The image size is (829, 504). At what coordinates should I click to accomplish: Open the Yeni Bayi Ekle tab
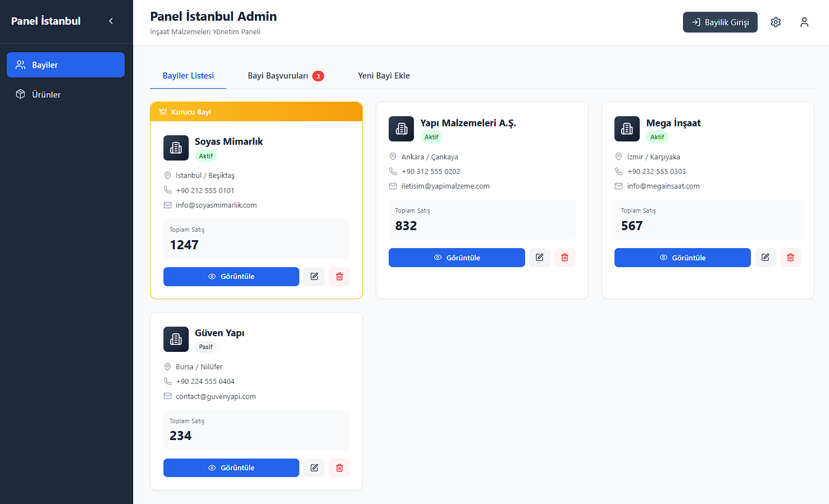384,76
